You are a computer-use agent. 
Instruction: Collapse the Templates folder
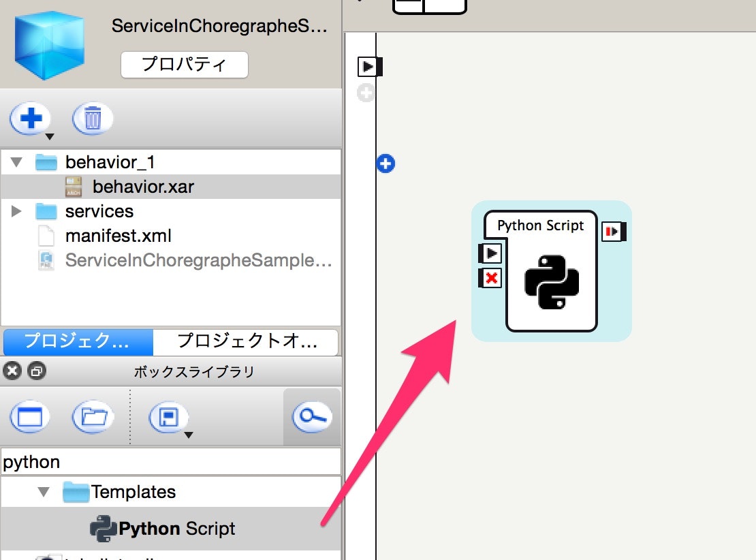(44, 491)
